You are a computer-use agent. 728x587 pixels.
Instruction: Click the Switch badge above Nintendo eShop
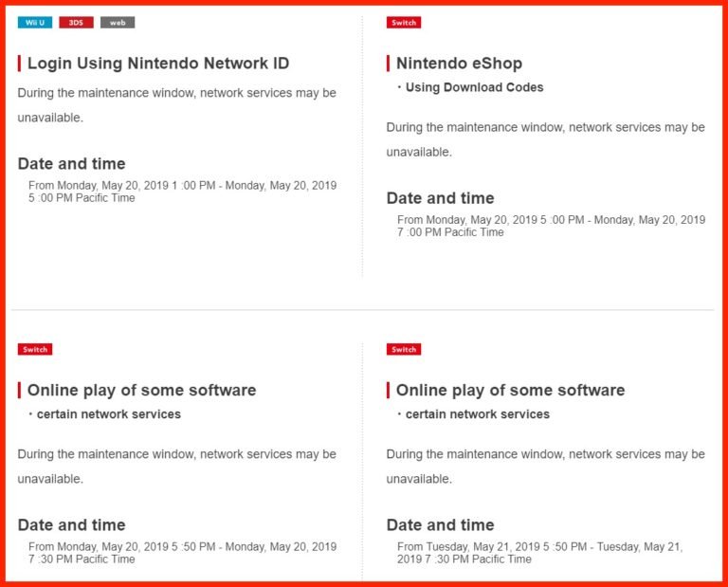(x=404, y=22)
